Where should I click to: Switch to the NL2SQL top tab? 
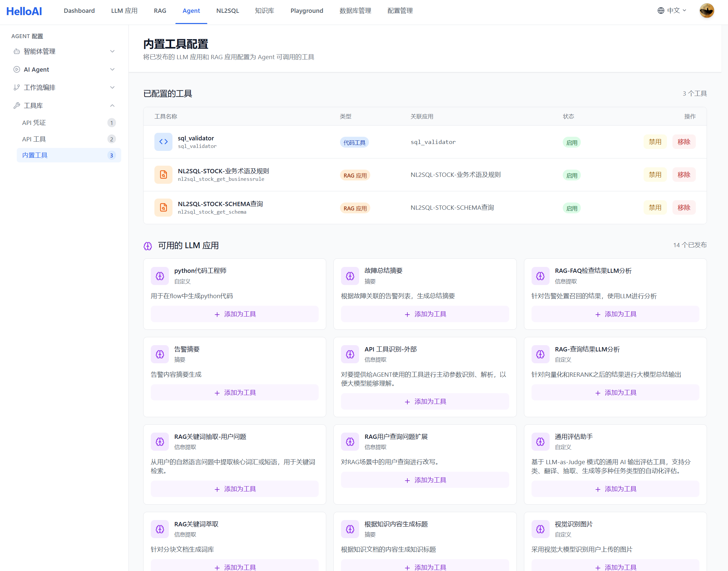point(227,11)
